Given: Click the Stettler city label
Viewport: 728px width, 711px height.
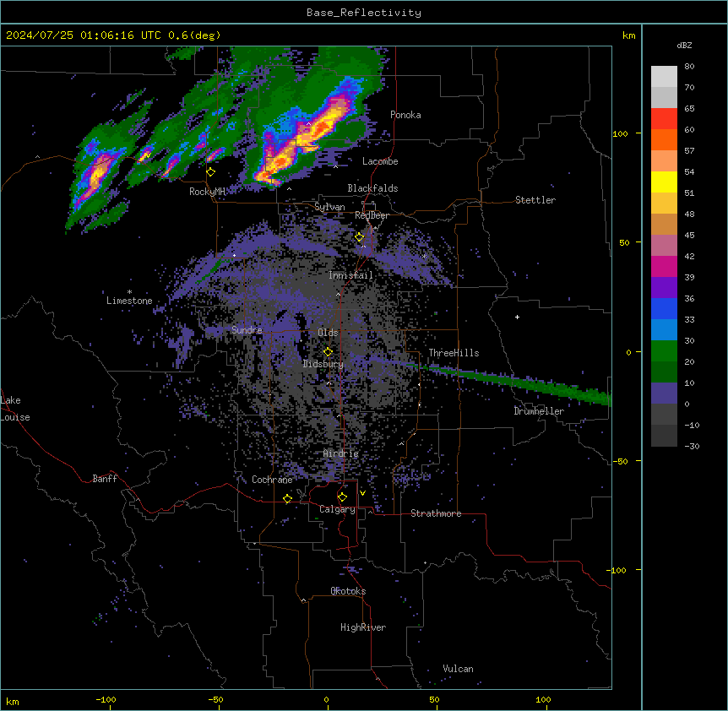Looking at the screenshot, I should point(535,200).
